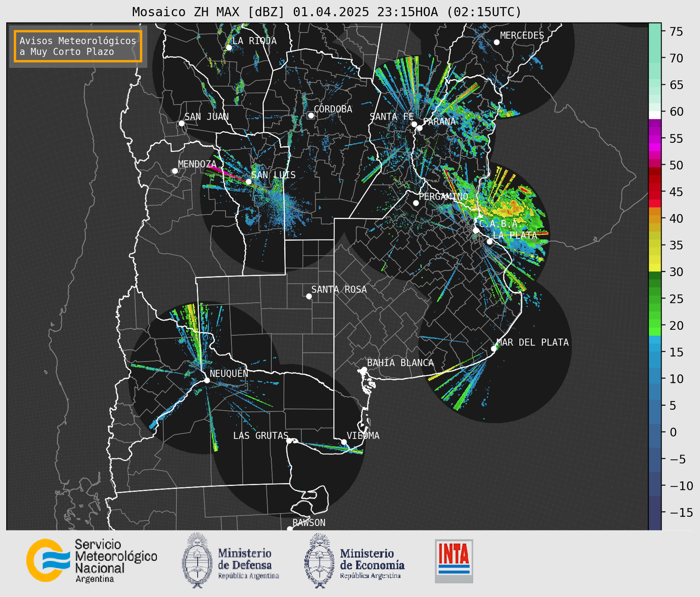Viewport: 700px width, 597px height.
Task: Click the INTA logo
Action: point(454,561)
